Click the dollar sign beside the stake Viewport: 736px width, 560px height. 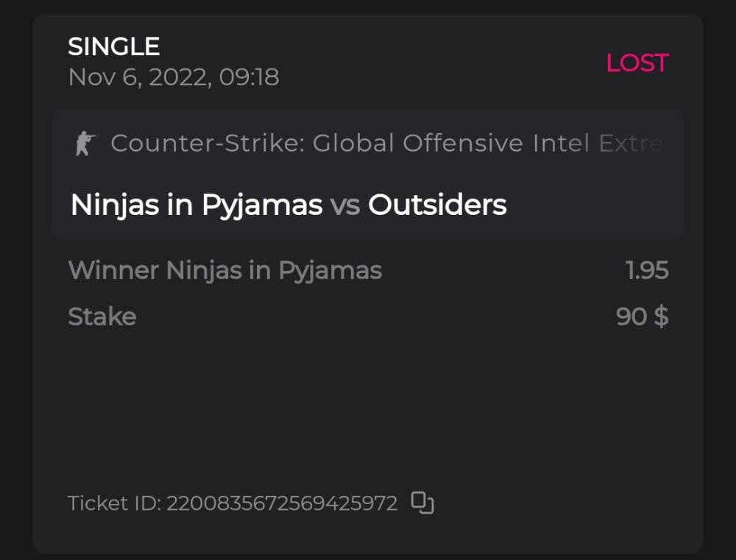point(661,317)
